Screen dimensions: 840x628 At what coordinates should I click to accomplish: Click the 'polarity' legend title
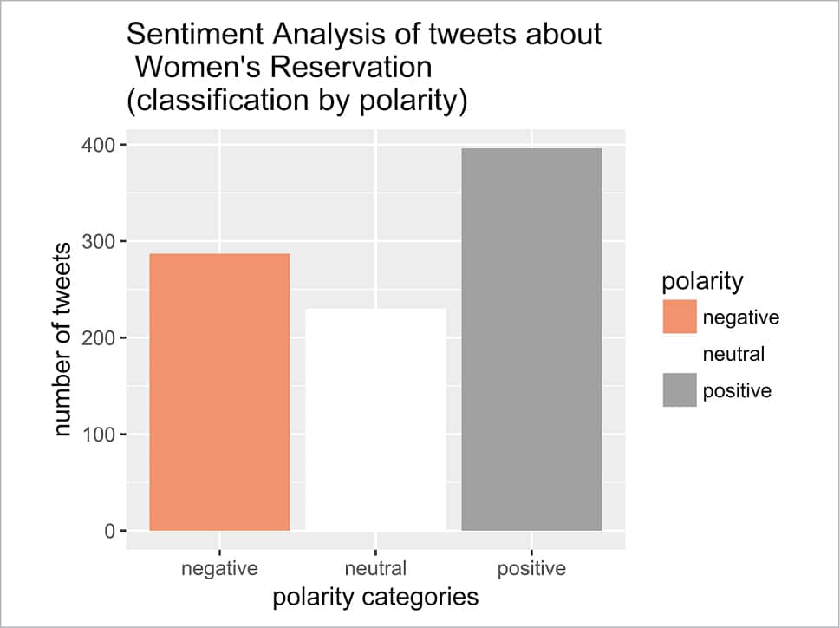(701, 281)
